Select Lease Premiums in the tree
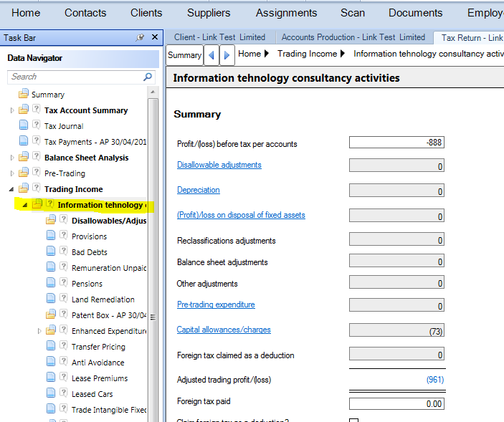The width and height of the screenshot is (504, 422). (x=100, y=378)
